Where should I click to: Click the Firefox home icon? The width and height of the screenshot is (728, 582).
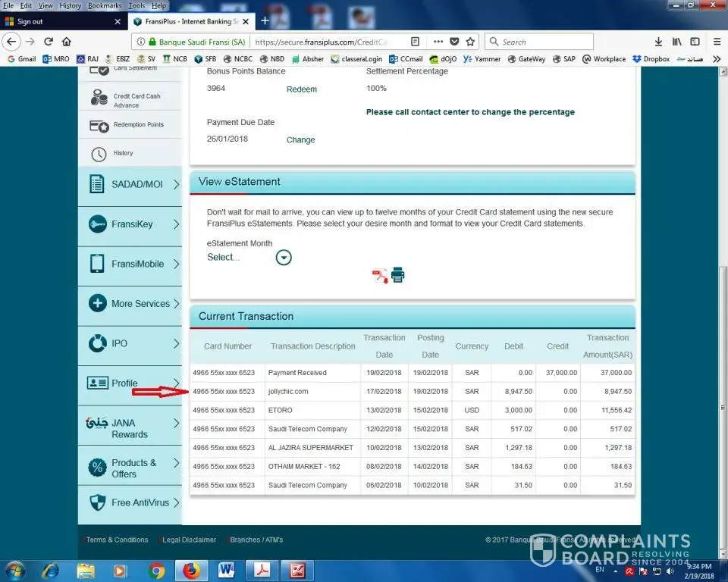coord(67,42)
